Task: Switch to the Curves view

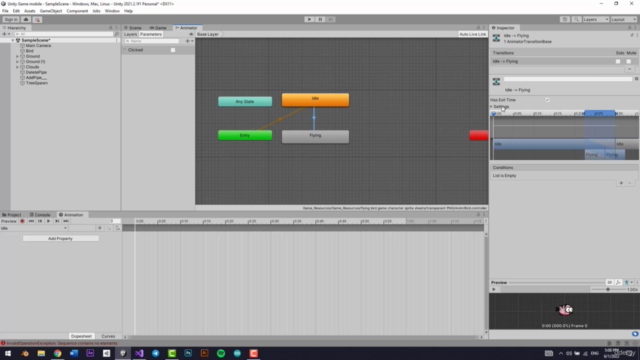Action: [x=108, y=336]
